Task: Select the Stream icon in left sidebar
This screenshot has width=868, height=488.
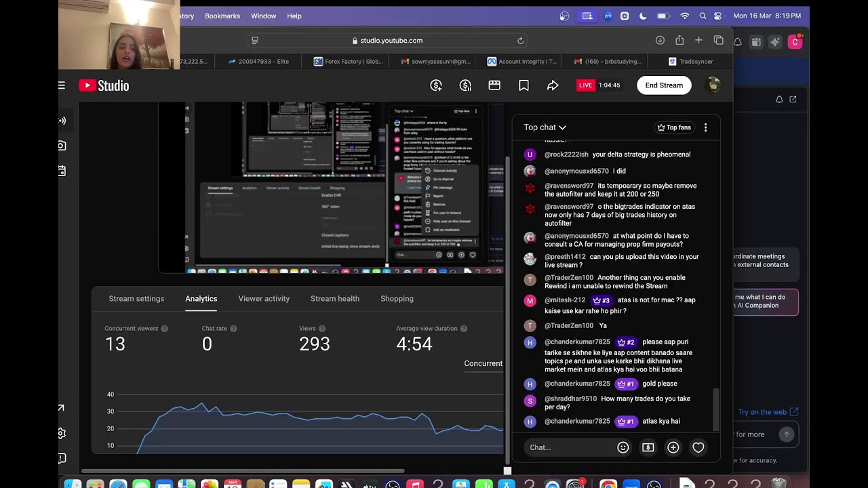Action: click(x=62, y=121)
